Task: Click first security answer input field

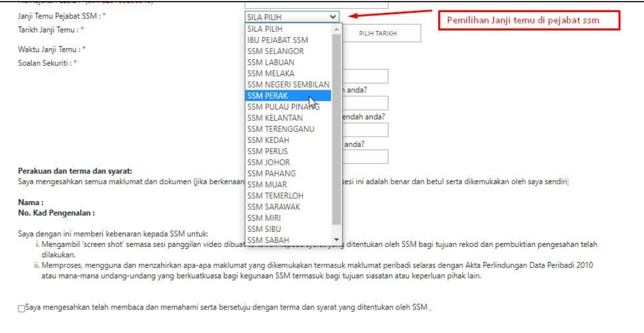Action: 365,77
